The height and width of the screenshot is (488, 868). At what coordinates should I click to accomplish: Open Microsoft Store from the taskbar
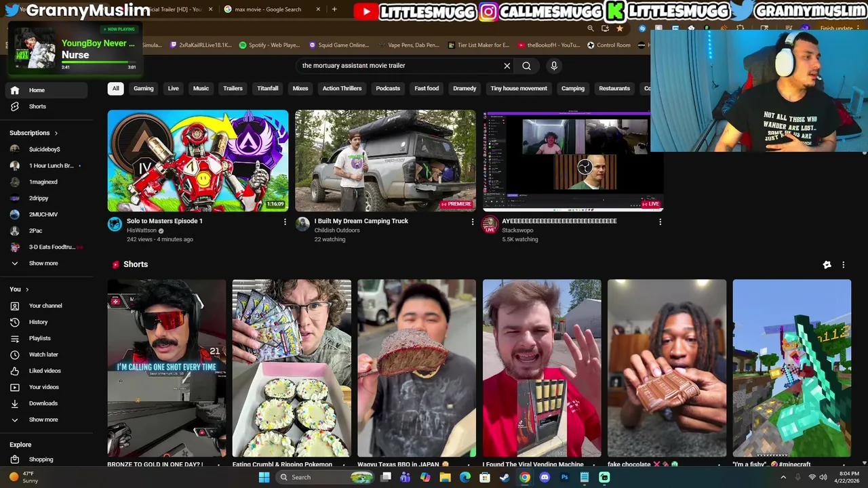pos(485,477)
